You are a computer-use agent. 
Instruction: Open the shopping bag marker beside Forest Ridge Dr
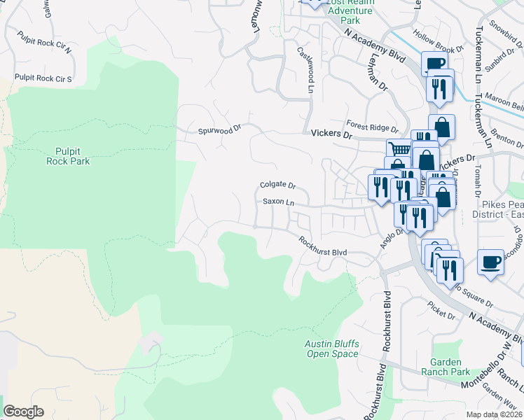[441, 127]
